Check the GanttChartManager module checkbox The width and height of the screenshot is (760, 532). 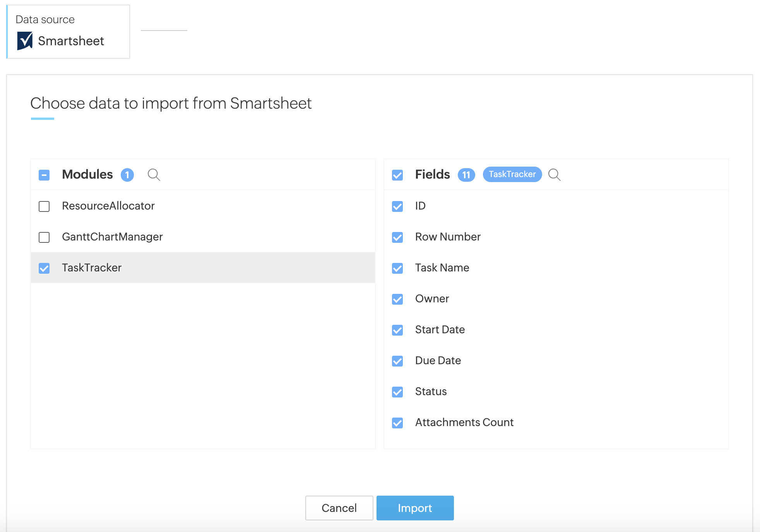pyautogui.click(x=44, y=237)
